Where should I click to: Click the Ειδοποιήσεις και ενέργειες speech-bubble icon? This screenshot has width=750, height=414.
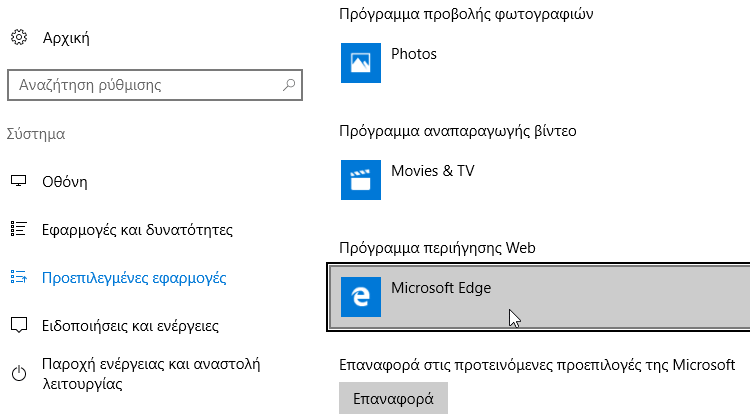click(x=19, y=325)
